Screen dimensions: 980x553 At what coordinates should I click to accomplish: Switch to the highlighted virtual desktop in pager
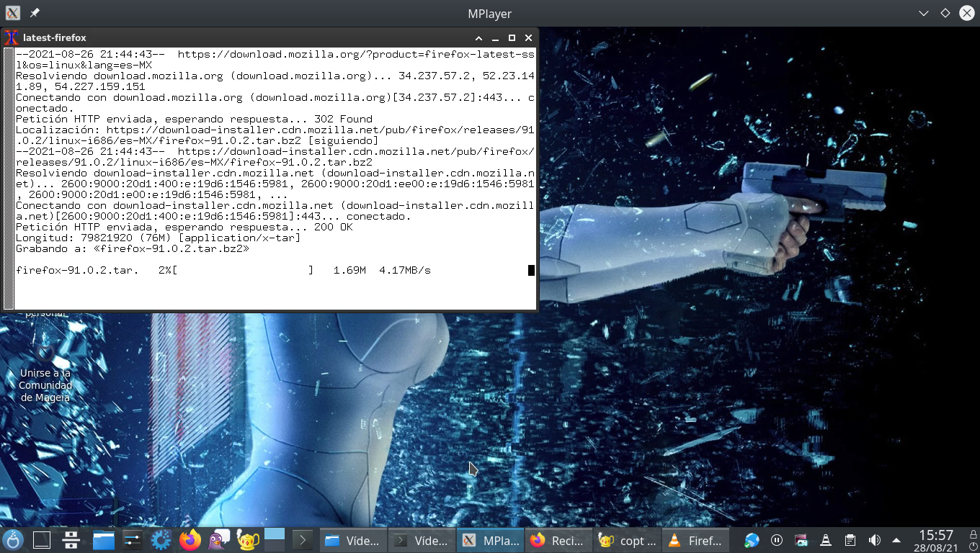click(275, 534)
